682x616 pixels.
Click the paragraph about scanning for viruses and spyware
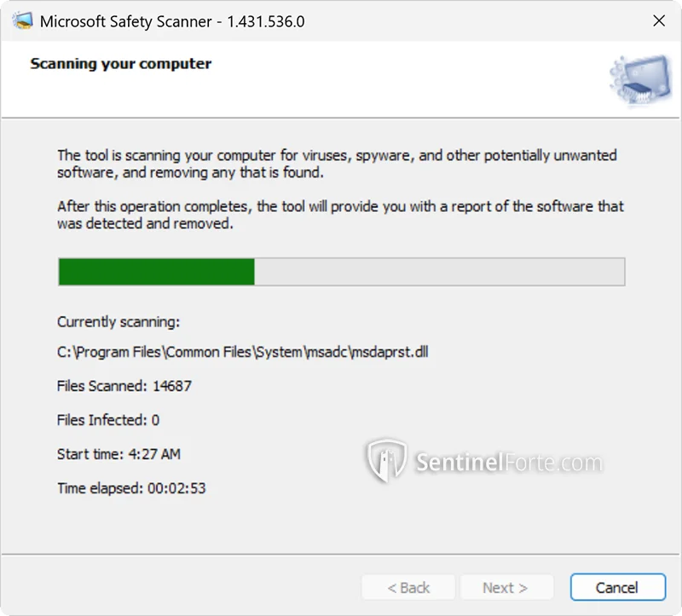(337, 164)
